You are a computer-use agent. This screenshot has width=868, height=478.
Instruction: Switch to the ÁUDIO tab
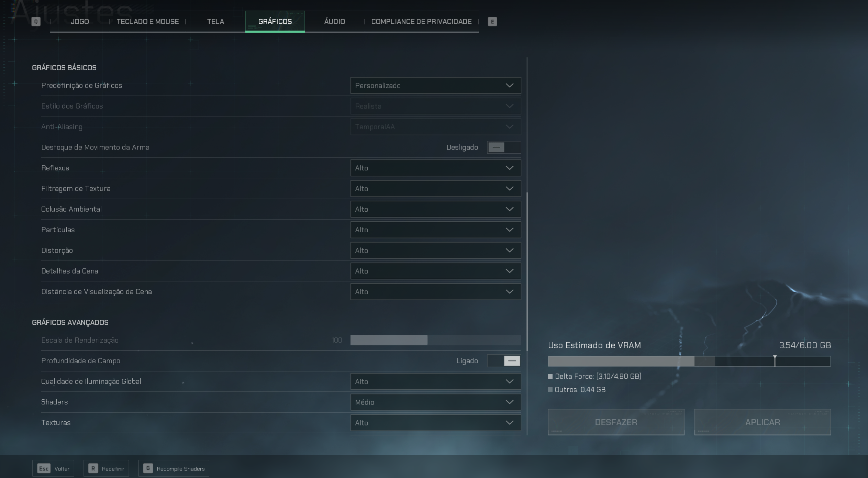tap(334, 22)
